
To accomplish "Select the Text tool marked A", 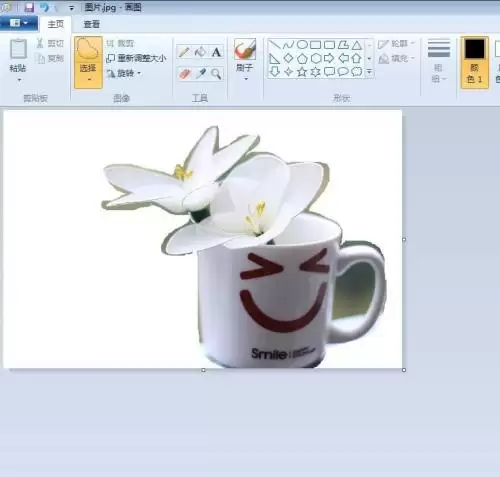I will [216, 52].
